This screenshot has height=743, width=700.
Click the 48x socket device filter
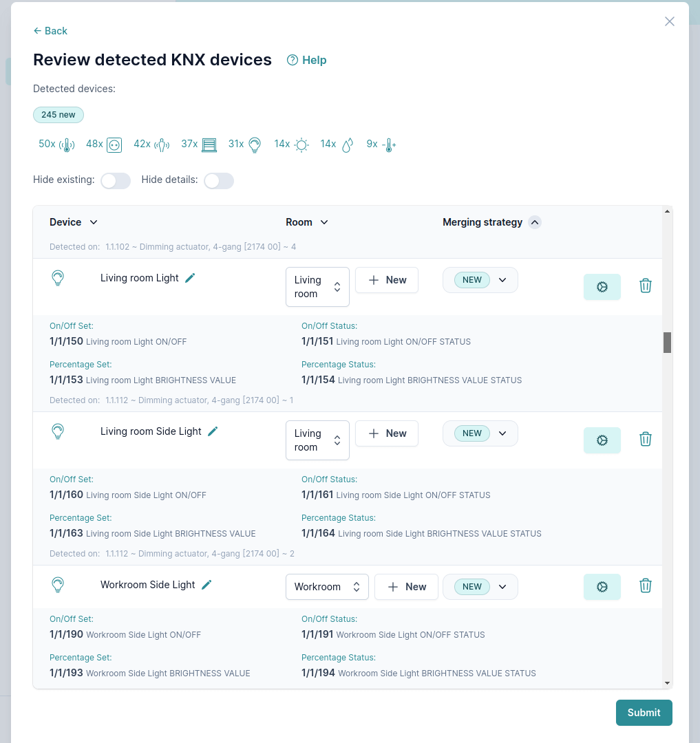click(104, 144)
